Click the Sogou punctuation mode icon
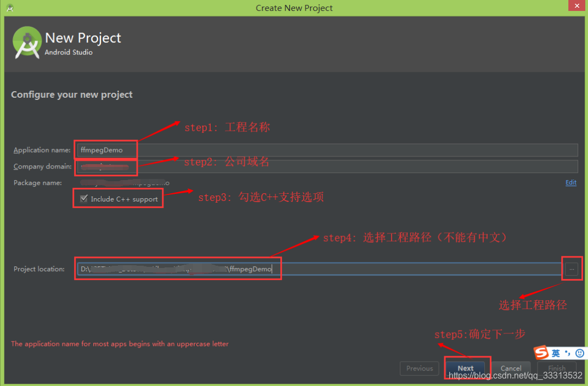The width and height of the screenshot is (588, 386). click(x=567, y=353)
